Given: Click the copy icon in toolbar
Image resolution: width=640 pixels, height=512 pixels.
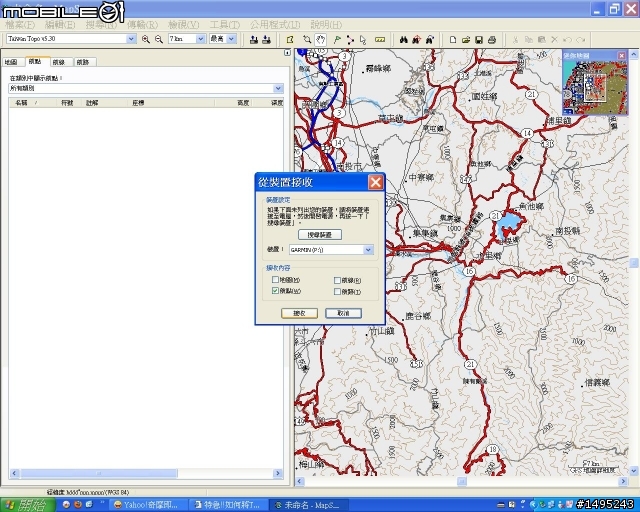Looking at the screenshot, I should [x=529, y=40].
